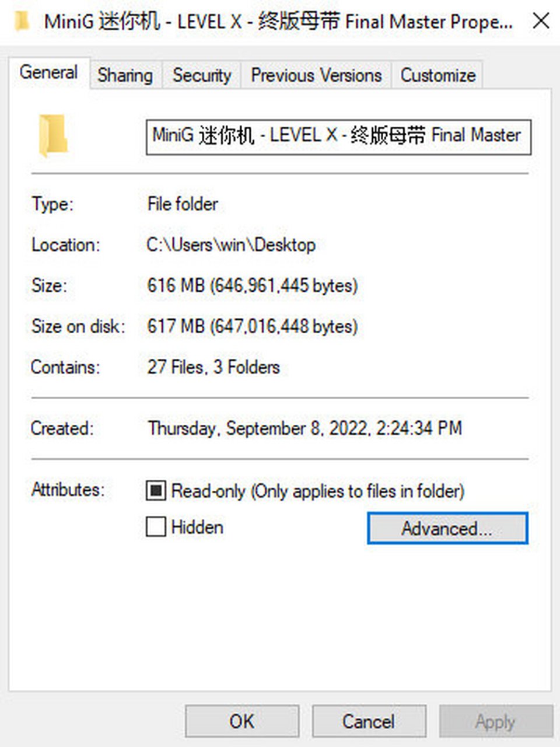Open the Security tab
This screenshot has height=747, width=560.
point(202,75)
